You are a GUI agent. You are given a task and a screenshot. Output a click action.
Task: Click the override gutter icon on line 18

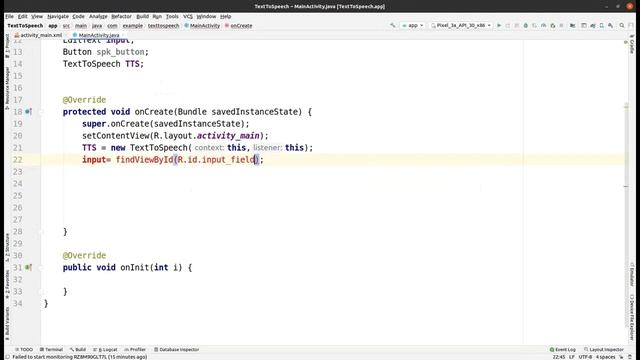point(28,111)
